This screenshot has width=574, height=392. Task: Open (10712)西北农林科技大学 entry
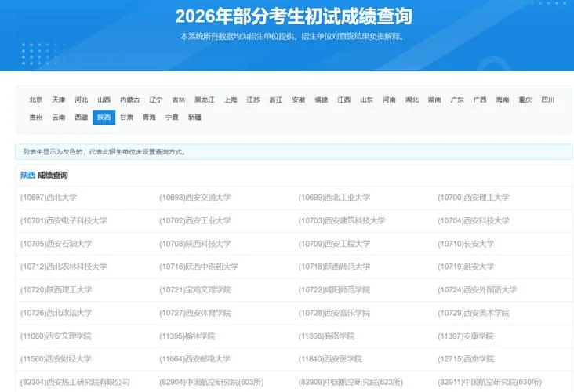[x=64, y=267]
